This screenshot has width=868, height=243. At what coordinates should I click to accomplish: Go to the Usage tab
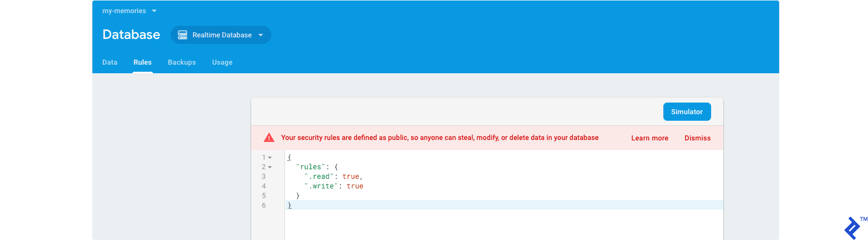tap(222, 62)
